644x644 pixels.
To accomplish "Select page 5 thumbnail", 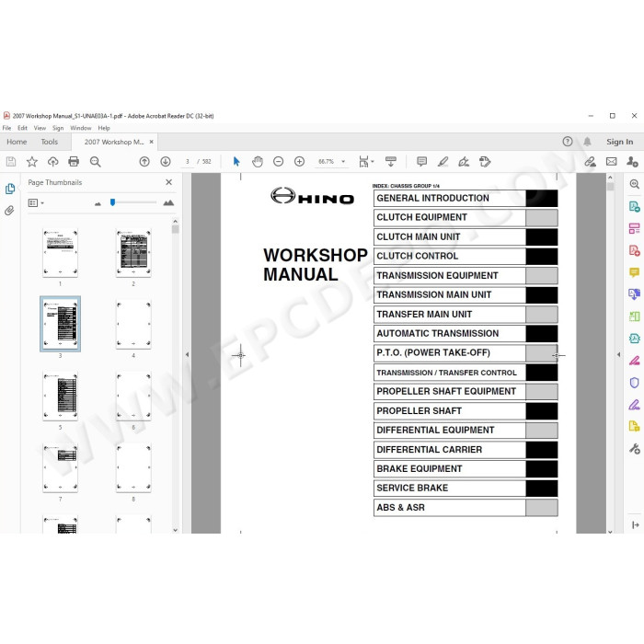I will 61,397.
